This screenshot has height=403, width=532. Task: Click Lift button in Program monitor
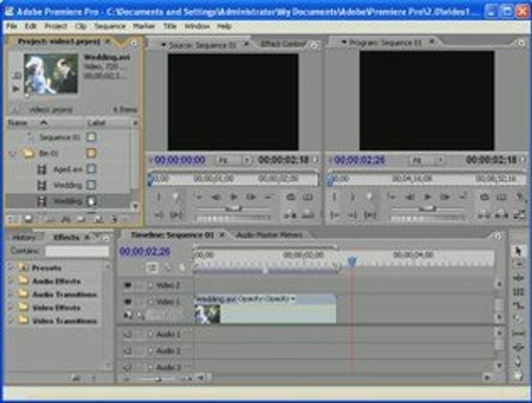tap(483, 214)
